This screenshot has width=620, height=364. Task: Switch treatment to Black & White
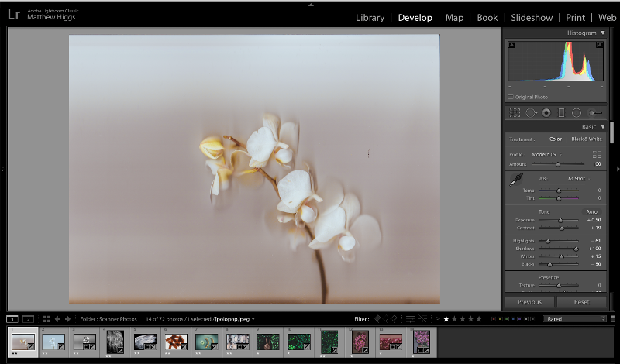tap(587, 139)
